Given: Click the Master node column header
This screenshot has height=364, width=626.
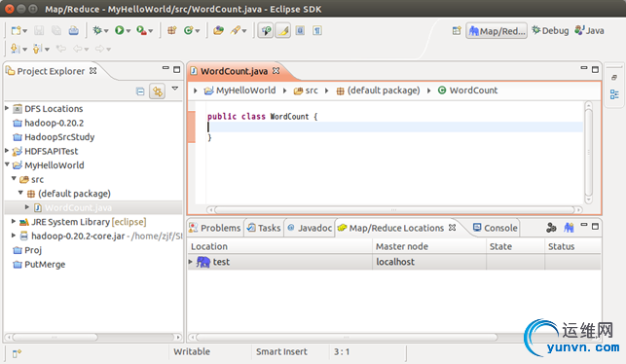Looking at the screenshot, I should tap(429, 246).
